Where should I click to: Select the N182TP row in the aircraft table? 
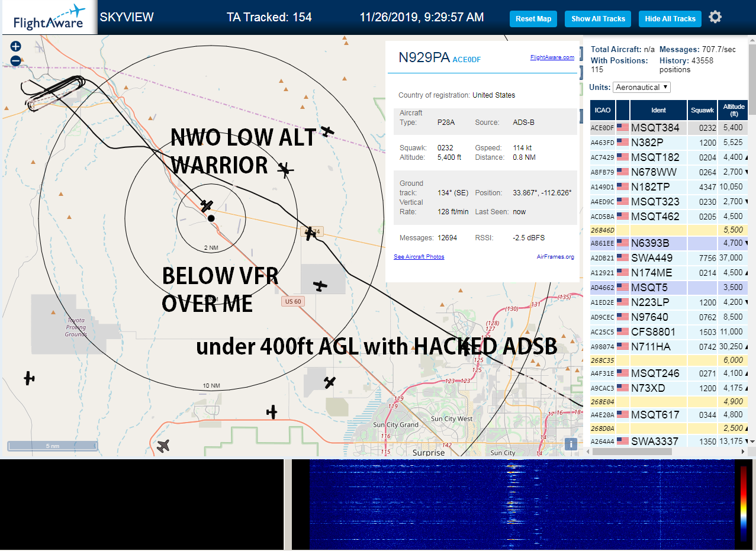(x=669, y=187)
